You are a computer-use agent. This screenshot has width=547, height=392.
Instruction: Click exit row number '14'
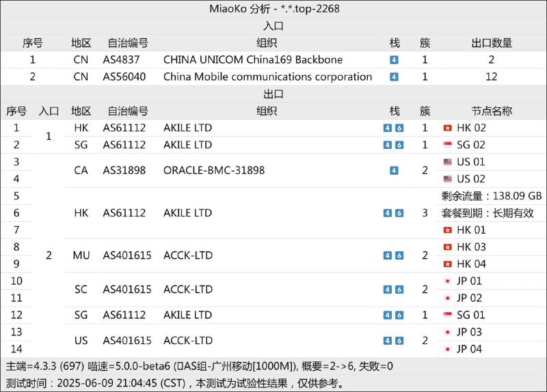pos(16,349)
